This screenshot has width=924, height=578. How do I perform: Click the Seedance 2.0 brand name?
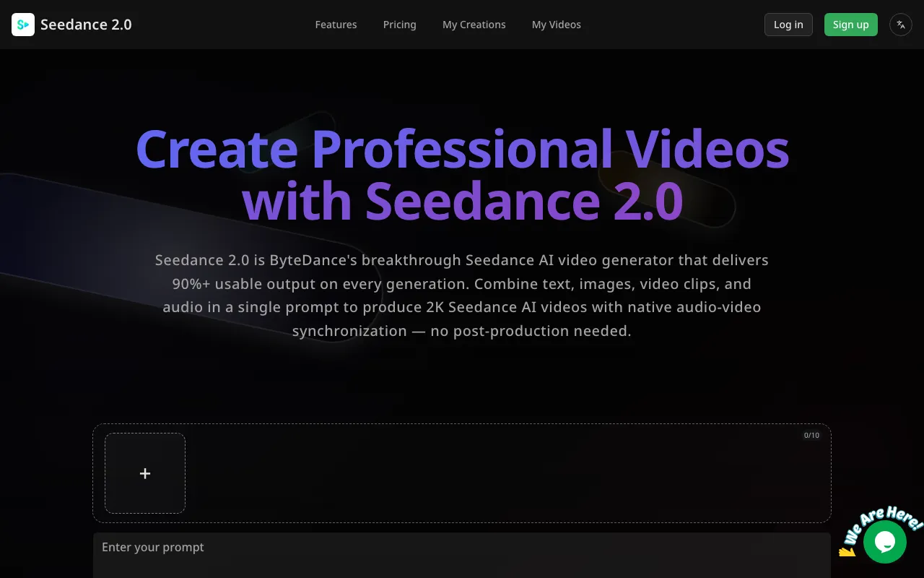86,25
